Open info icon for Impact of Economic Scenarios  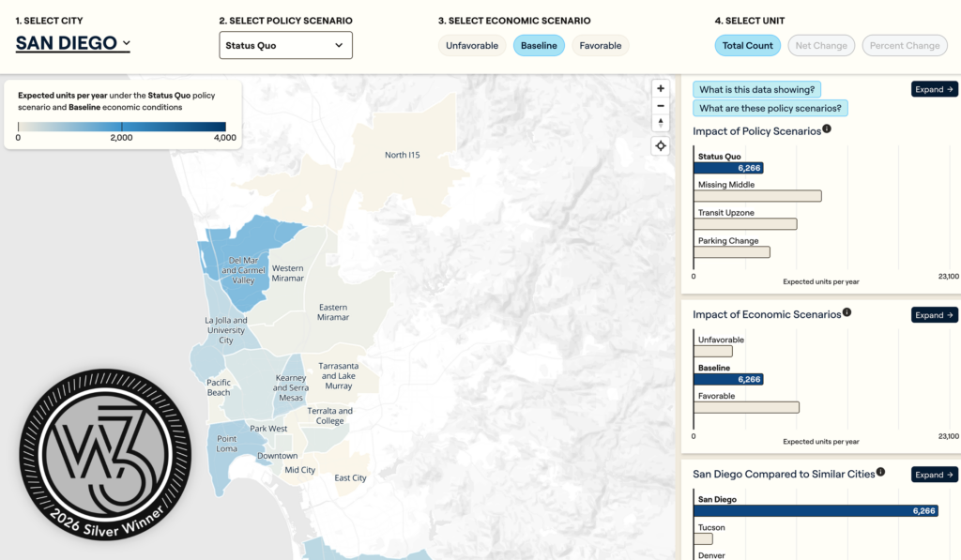click(x=847, y=311)
